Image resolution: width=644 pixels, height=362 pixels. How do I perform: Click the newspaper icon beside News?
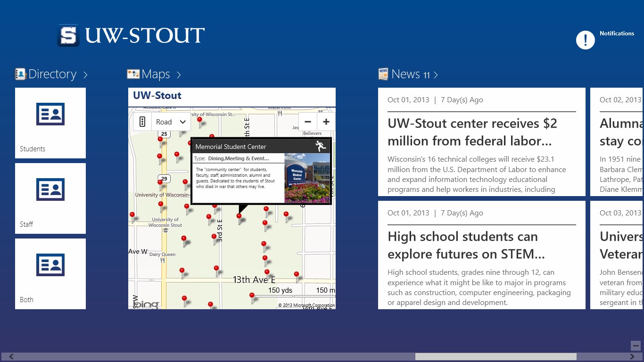pos(383,74)
